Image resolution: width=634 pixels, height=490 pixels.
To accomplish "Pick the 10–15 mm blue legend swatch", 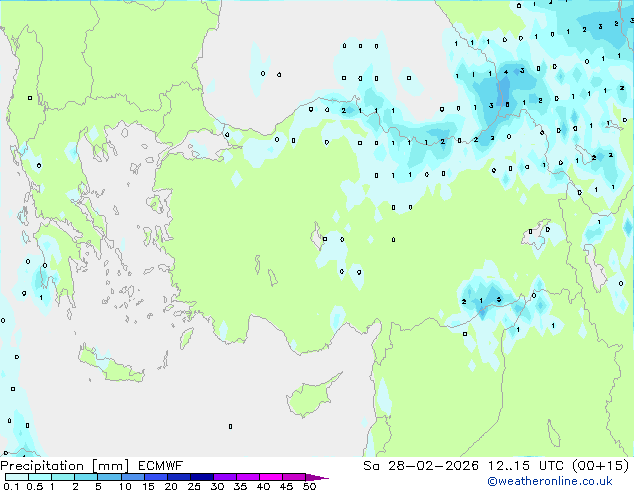I will 132,477.
